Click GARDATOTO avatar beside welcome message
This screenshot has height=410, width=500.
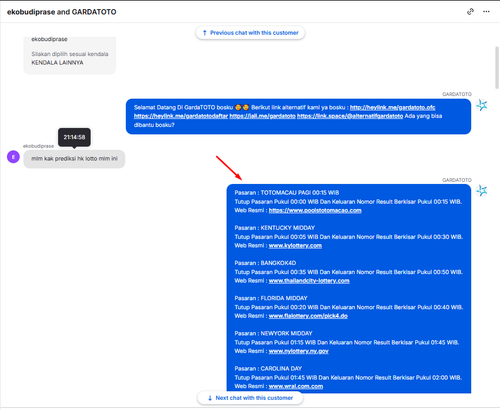click(x=481, y=105)
